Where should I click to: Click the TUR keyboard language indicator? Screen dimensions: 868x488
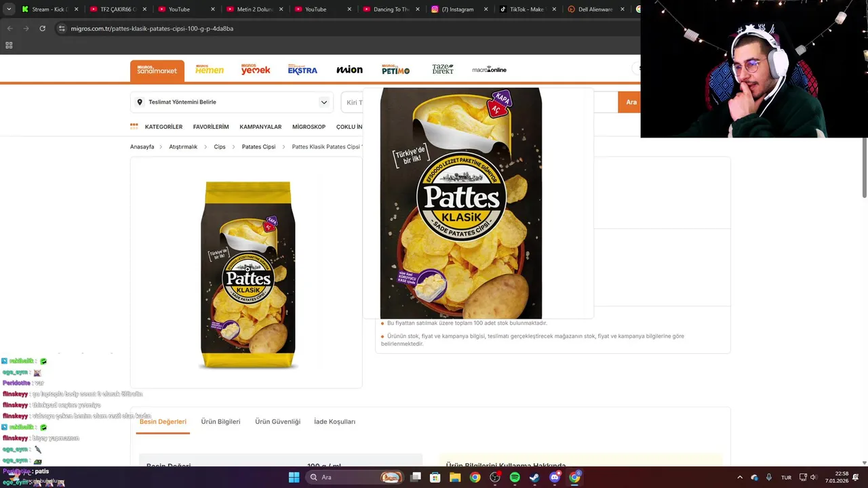pos(786,477)
